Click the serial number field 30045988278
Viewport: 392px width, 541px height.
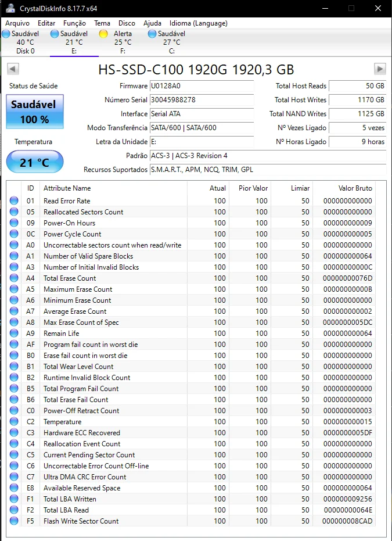[x=202, y=100]
